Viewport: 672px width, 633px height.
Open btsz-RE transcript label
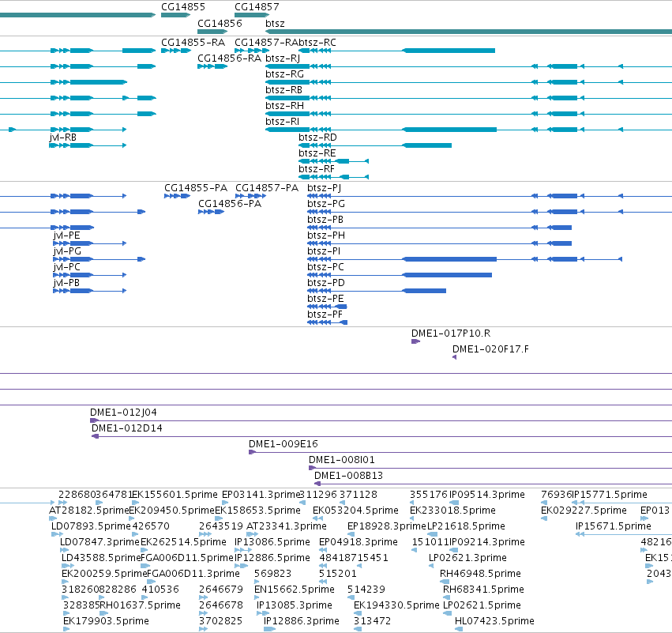point(317,153)
